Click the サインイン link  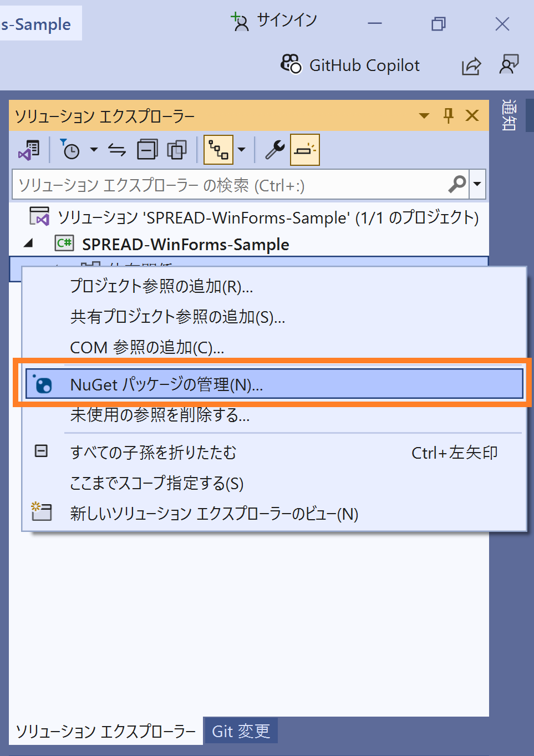point(287,21)
